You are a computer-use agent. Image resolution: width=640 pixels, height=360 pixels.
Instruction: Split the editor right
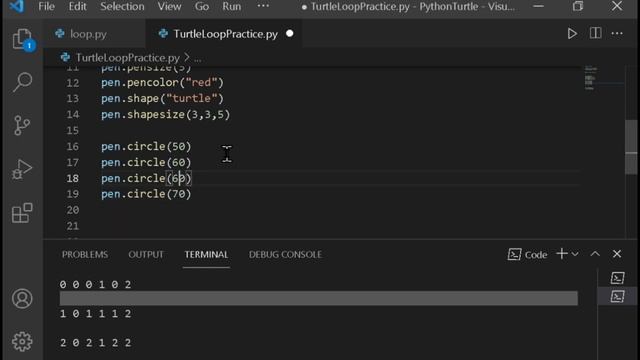pos(596,33)
